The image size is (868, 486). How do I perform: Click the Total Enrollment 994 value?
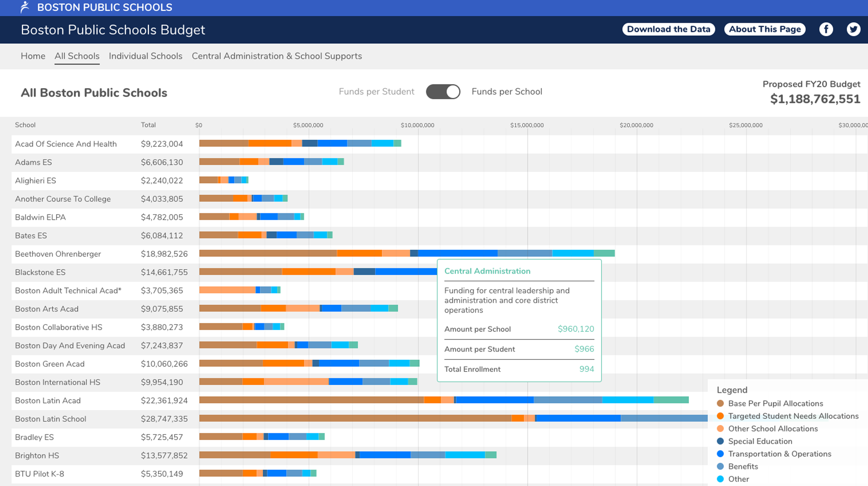tap(587, 369)
